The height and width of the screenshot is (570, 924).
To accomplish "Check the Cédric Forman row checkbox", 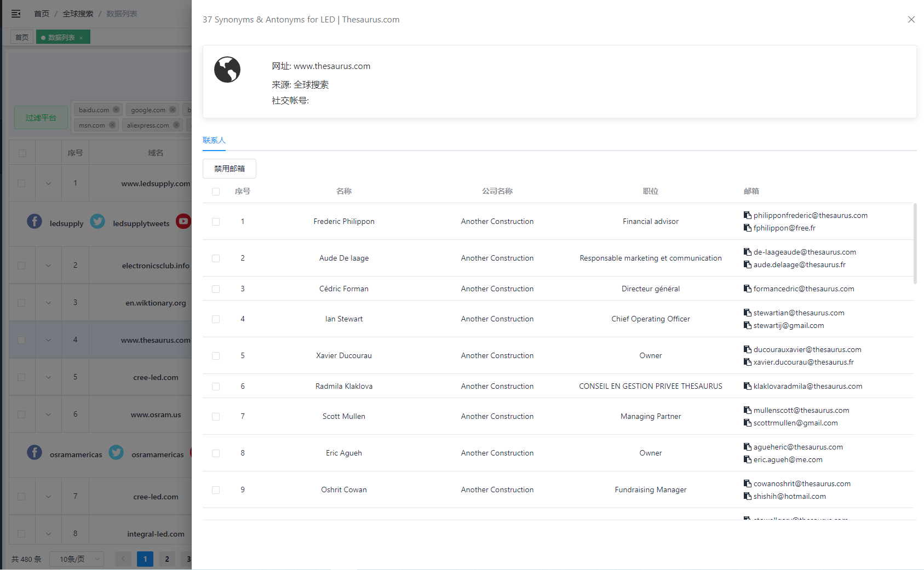I will coord(216,289).
